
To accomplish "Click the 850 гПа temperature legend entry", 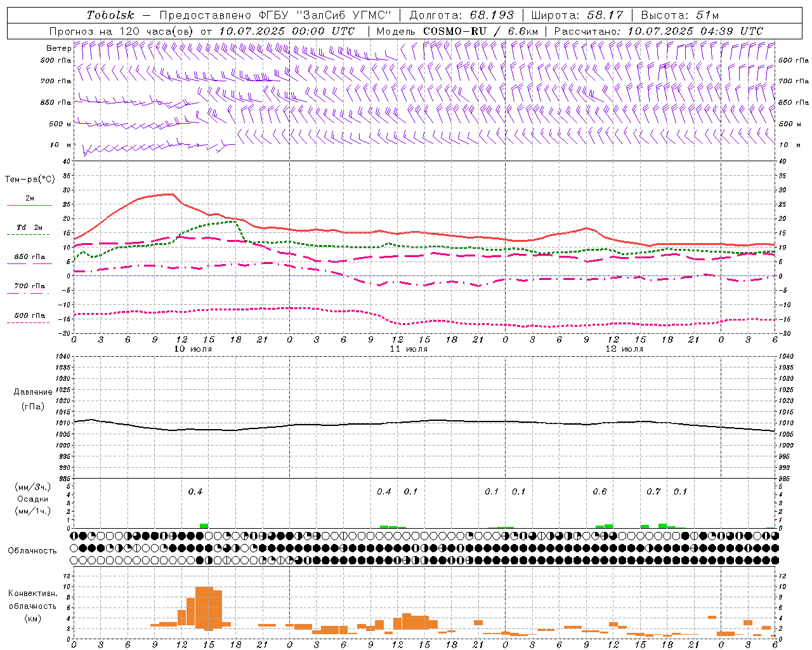I will (30, 257).
